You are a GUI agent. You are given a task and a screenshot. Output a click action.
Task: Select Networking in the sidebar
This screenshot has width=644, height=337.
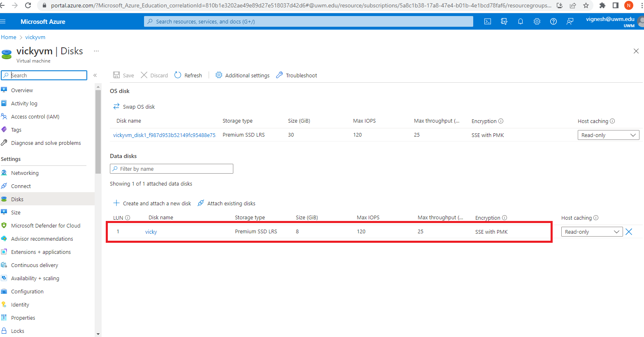(x=25, y=172)
